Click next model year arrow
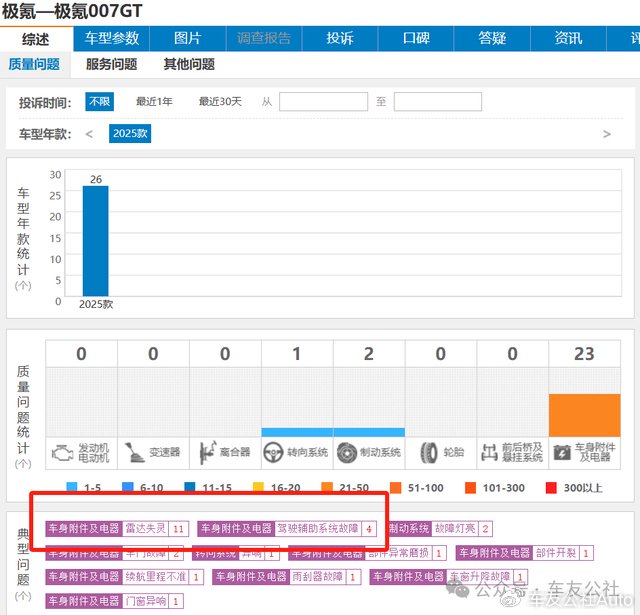The image size is (640, 615). pos(607,134)
